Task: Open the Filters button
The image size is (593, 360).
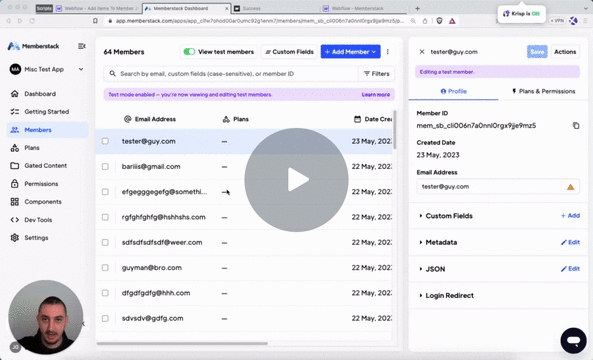Action: click(376, 74)
